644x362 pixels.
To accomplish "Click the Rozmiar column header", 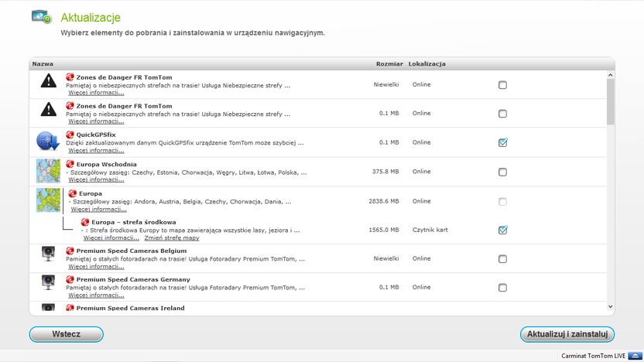I will [389, 64].
